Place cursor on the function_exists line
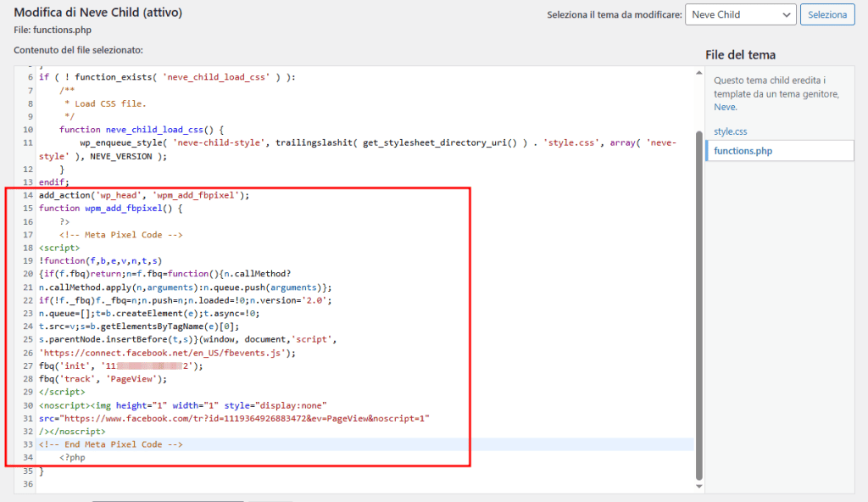 tap(167, 77)
